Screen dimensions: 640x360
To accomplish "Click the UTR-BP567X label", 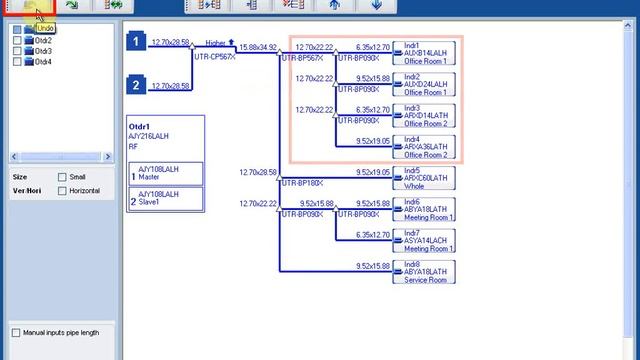I will (x=302, y=58).
